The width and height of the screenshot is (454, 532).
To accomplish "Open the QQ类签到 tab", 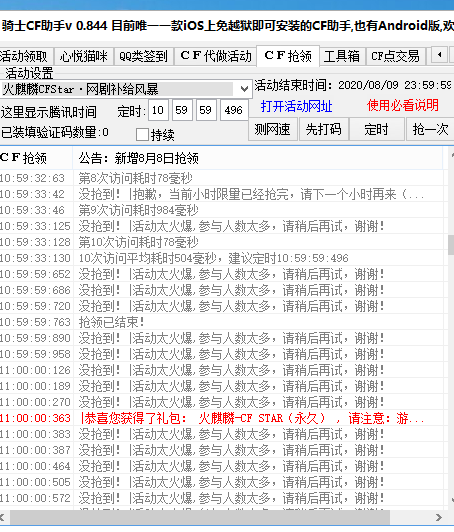I will click(x=143, y=56).
